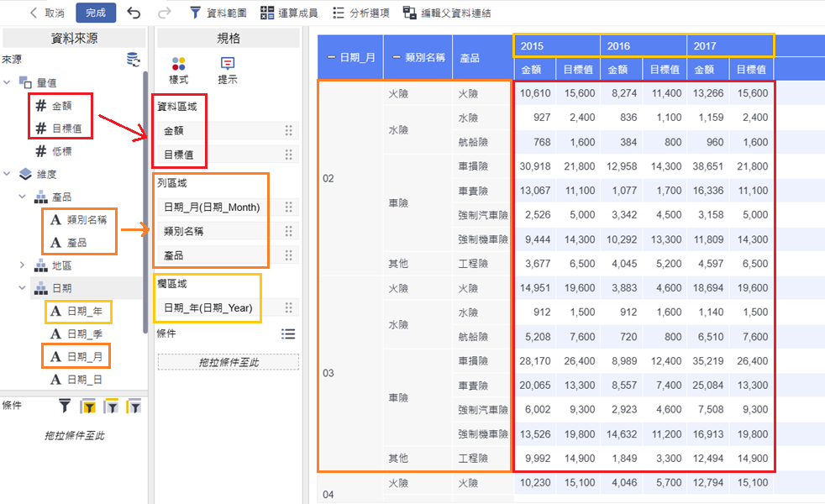This screenshot has height=504, width=825.
Task: Click the plain black funnel icon under 資料來源
Action: (65, 407)
